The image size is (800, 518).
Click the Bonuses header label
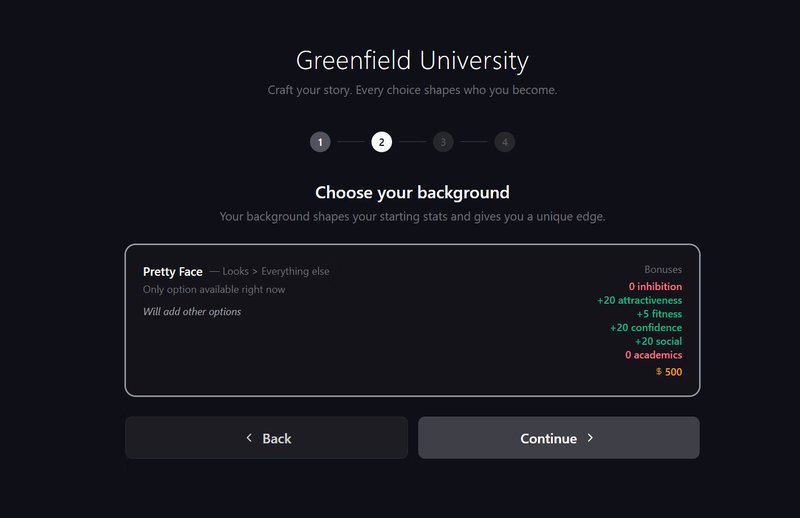point(663,269)
